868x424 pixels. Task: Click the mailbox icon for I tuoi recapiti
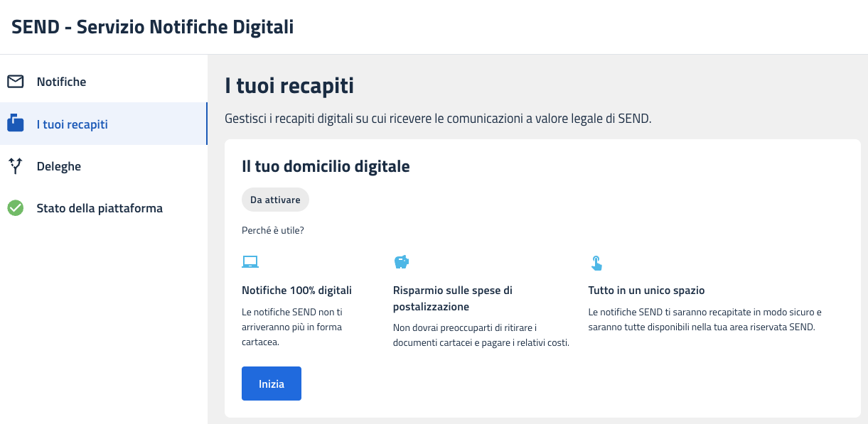point(16,124)
